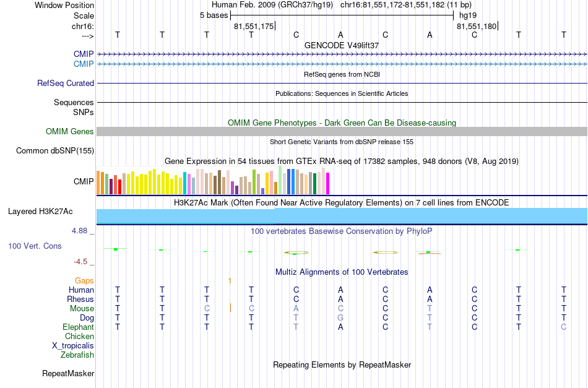Click Multiz Alignments of 100 Vertebrates title
Viewport: 588px width, 388px height.
click(342, 272)
